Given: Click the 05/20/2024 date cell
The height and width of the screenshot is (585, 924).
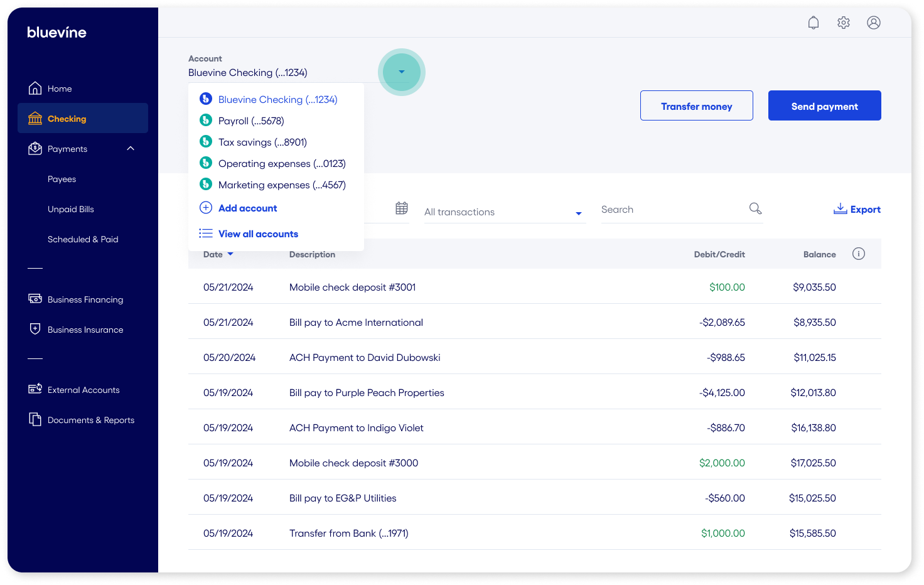Looking at the screenshot, I should click(x=229, y=358).
